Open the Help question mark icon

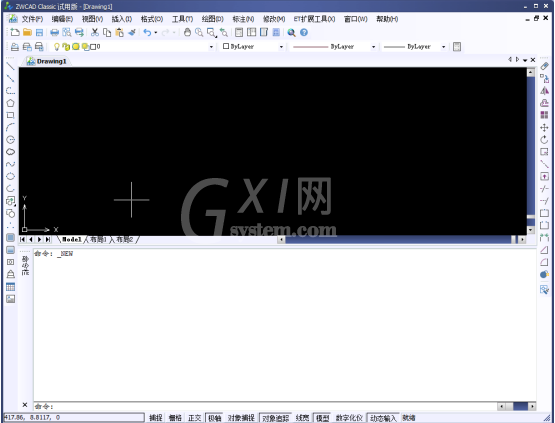tap(304, 33)
